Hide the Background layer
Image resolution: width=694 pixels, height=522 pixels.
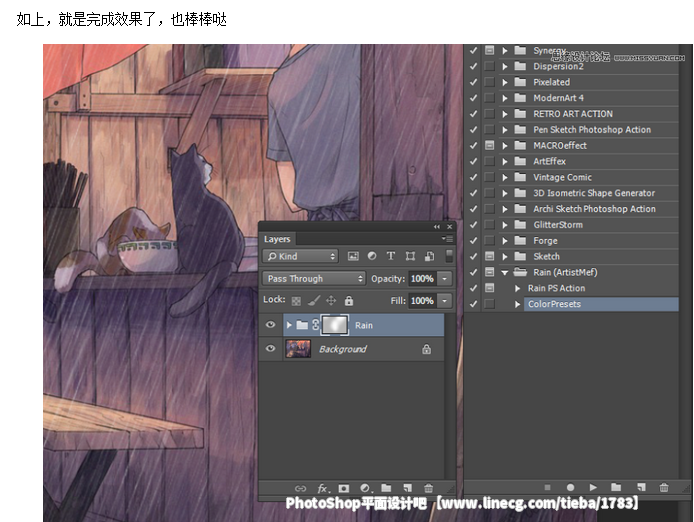(270, 348)
